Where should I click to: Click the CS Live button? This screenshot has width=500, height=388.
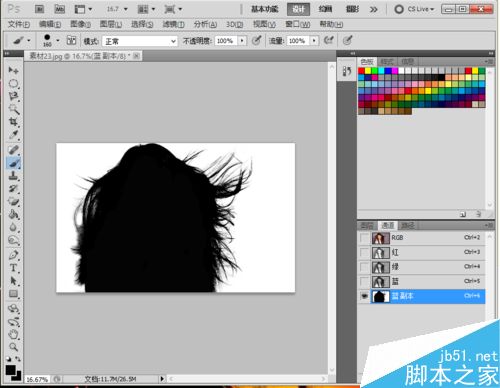pos(415,9)
